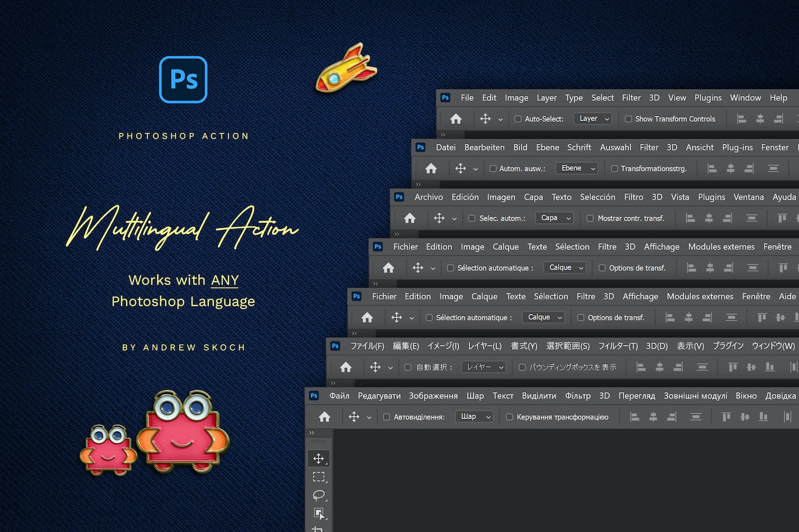799x532 pixels.
Task: Enable the Автовиділення checkbox
Action: point(387,417)
